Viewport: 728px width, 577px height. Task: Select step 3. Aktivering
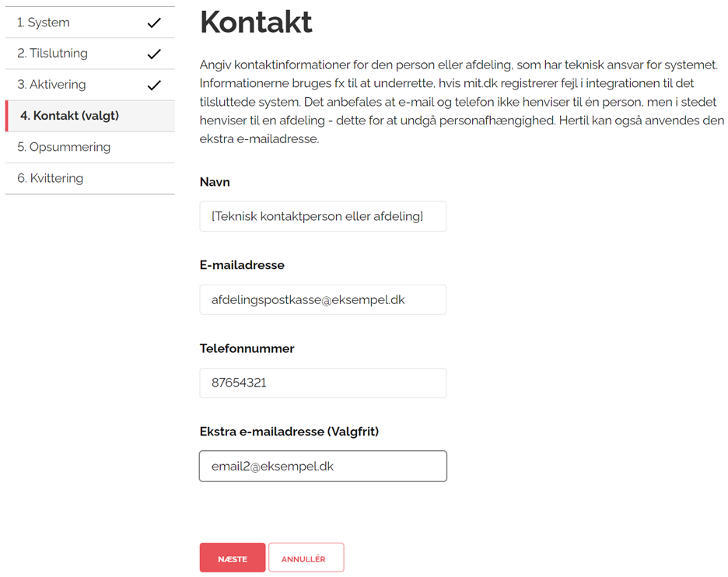coord(51,85)
